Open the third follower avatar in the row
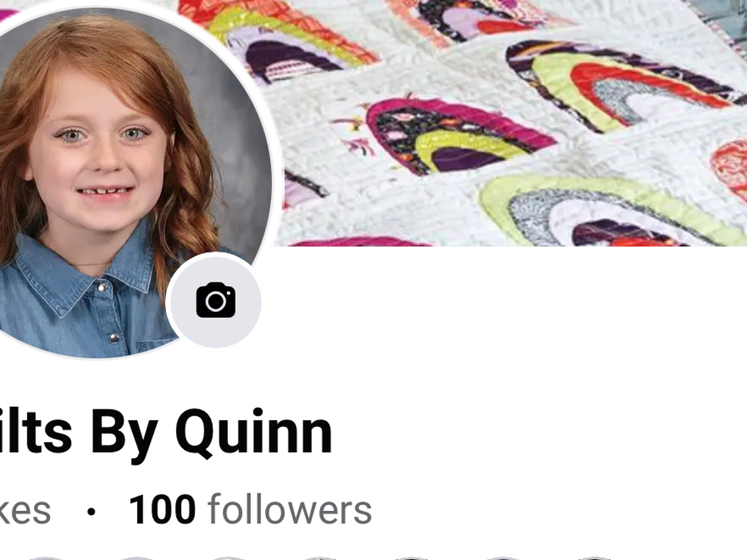Image resolution: width=747 pixels, height=560 pixels. pos(228,558)
